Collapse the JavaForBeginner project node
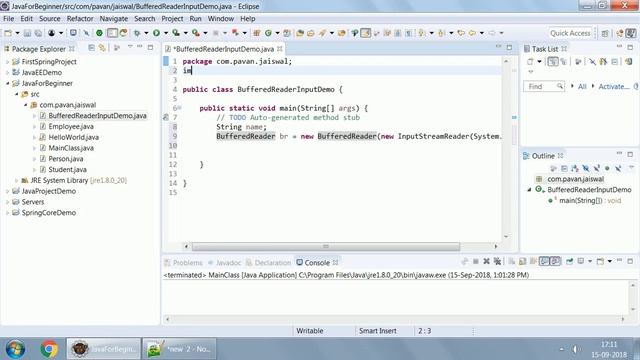Viewport: 640px width, 360px height. tap(7, 83)
